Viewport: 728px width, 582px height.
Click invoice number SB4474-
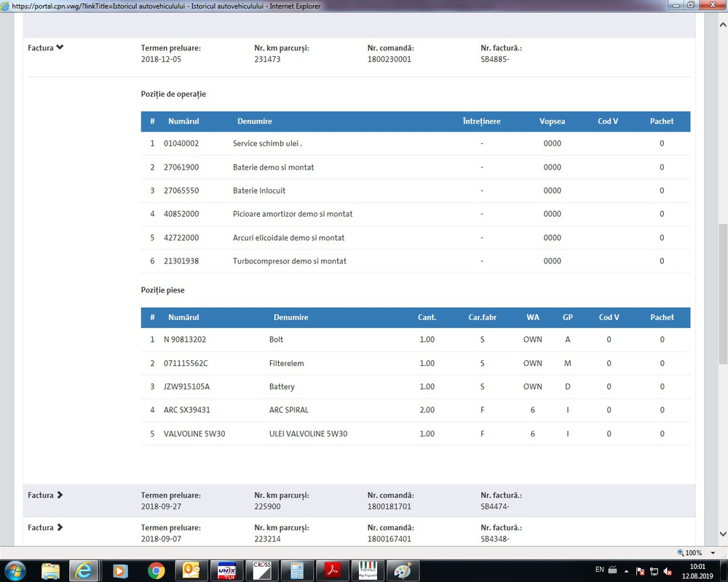coord(495,507)
